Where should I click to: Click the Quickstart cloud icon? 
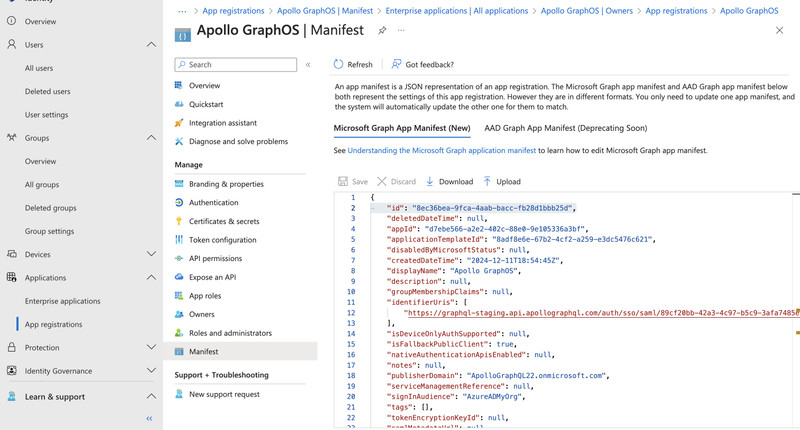[179, 104]
